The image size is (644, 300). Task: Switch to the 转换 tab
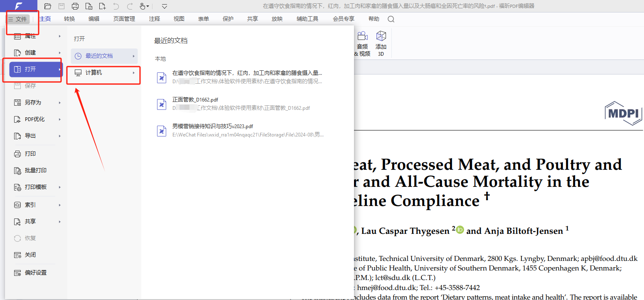point(70,19)
